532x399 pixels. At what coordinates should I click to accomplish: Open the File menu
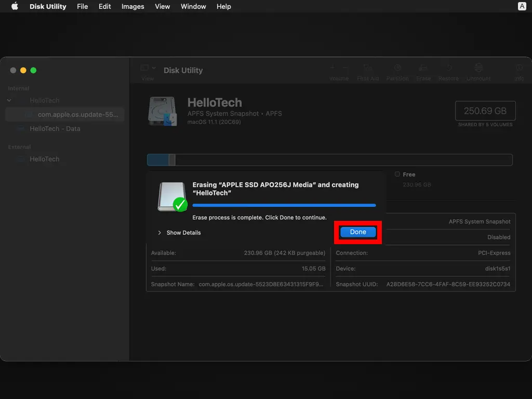tap(82, 6)
